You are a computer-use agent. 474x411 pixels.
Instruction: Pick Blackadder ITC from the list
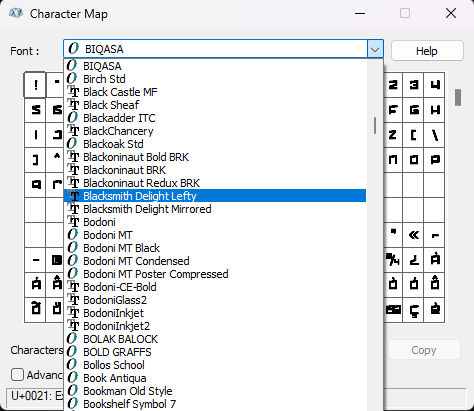[215, 118]
